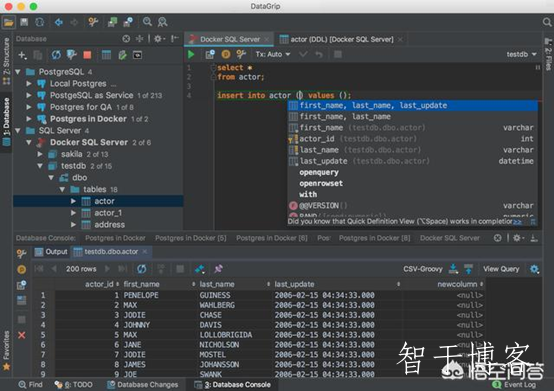The height and width of the screenshot is (391, 554).
Task: Open the 6: TODO tool window
Action: tap(73, 385)
